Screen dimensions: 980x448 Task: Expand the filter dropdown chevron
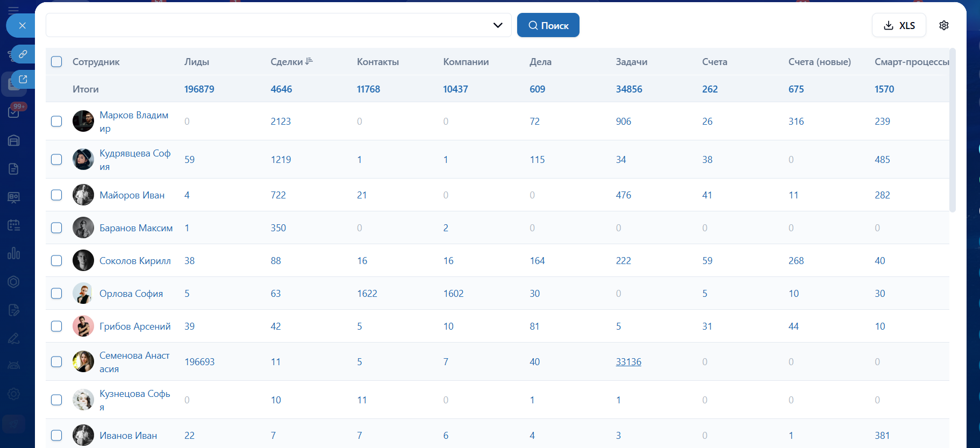(x=498, y=25)
